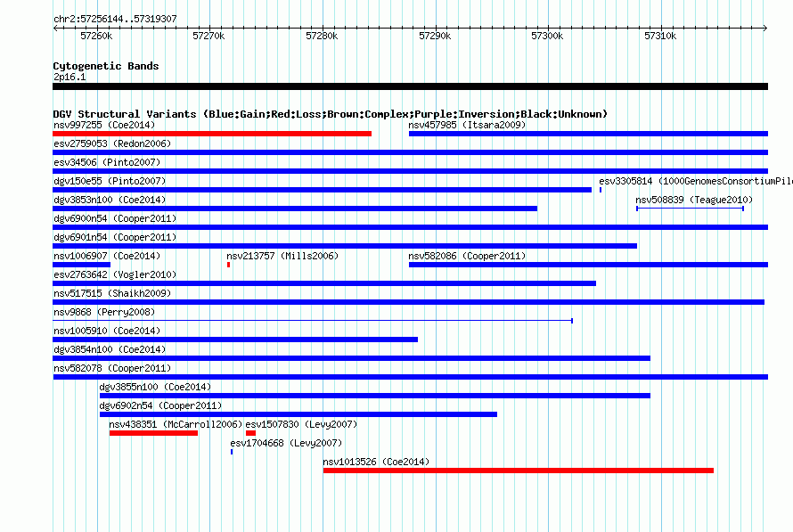This screenshot has width=793, height=532.
Task: Click the nsv517515 (Shaikh2009) blue bar
Action: click(x=409, y=302)
